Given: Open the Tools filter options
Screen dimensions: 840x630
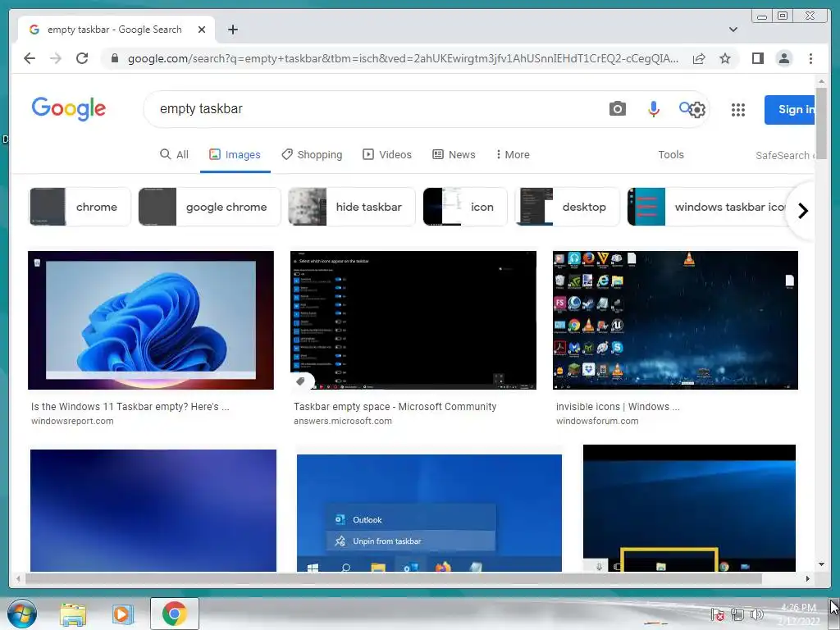Looking at the screenshot, I should click(x=671, y=154).
